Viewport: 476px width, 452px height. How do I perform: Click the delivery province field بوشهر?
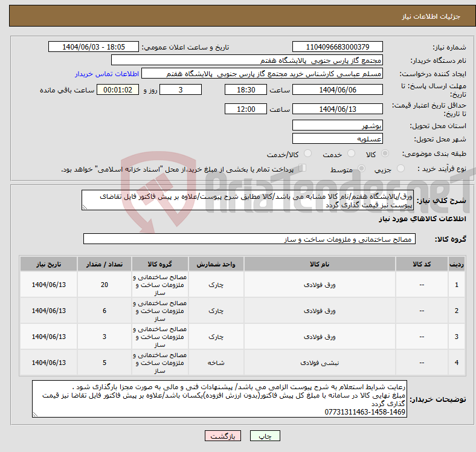337,125
